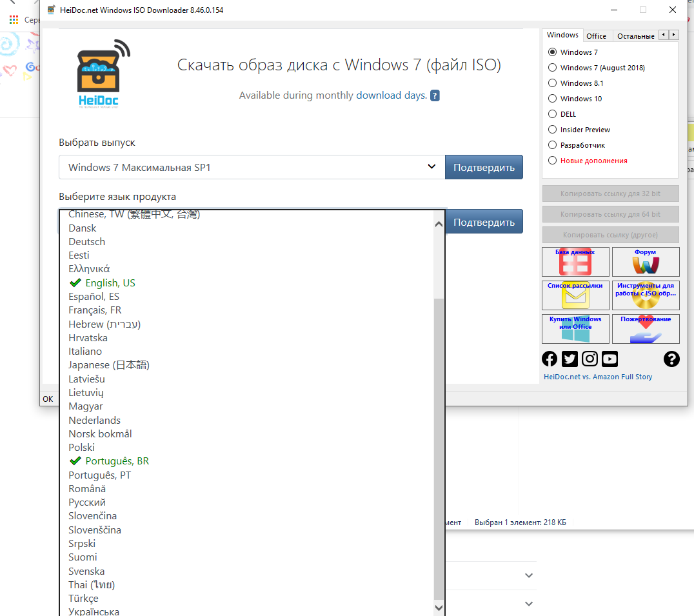Open the YouTube icon link

[610, 359]
